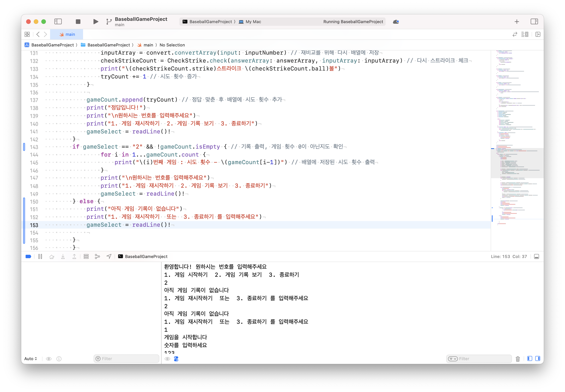Screen dimensions: 565x392
Task: Click the code minimap
Action: (517, 151)
